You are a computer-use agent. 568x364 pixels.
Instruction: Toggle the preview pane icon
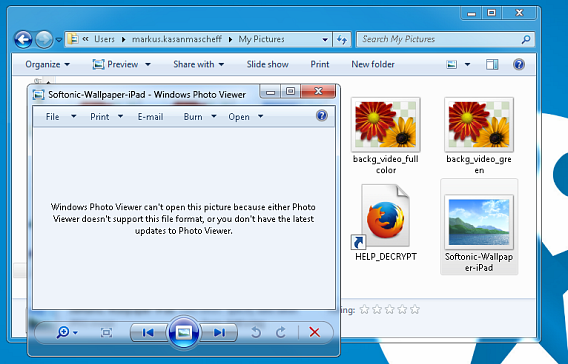coord(492,65)
